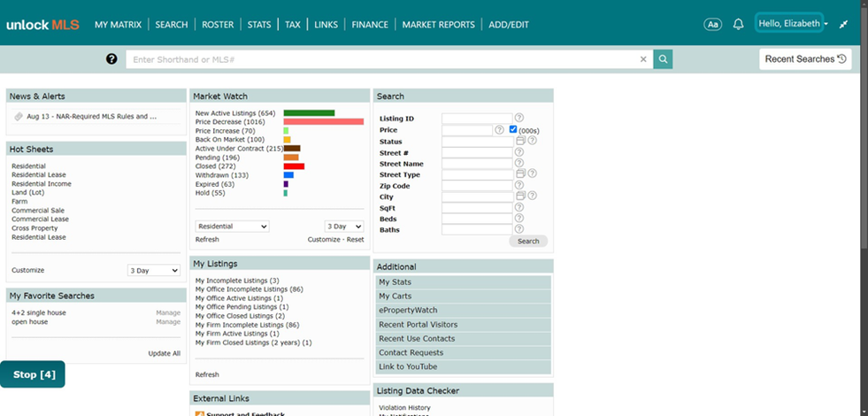868x416 pixels.
Task: Open ePropertyWatch in Additional panel
Action: [464, 311]
